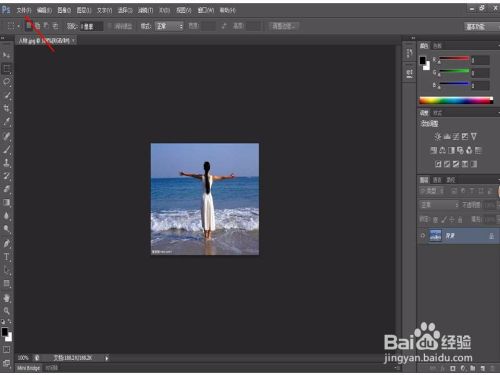
Task: Add a Curves adjustment
Action: click(456, 136)
